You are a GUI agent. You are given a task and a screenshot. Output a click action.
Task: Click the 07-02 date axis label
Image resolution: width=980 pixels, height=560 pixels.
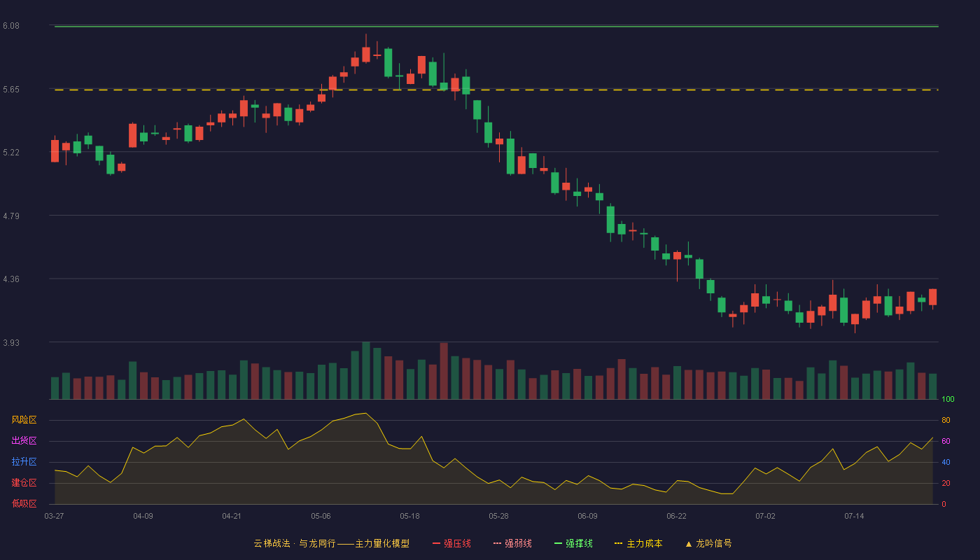[x=765, y=516]
